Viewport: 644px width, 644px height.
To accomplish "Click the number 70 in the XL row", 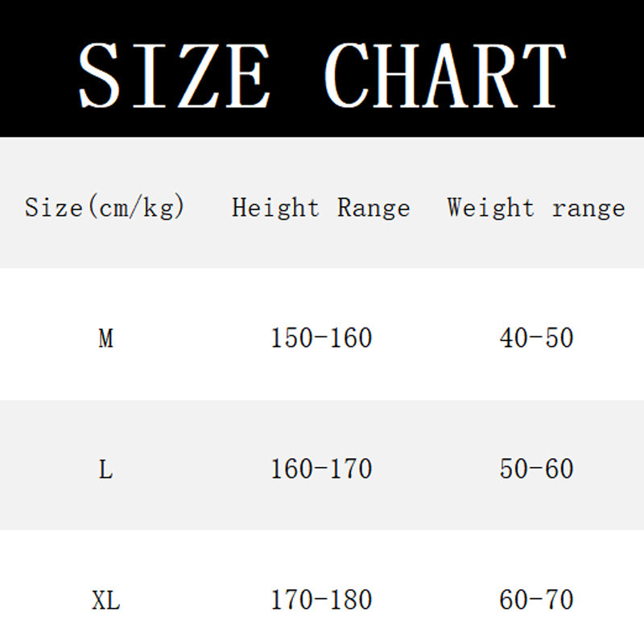I will [x=558, y=600].
